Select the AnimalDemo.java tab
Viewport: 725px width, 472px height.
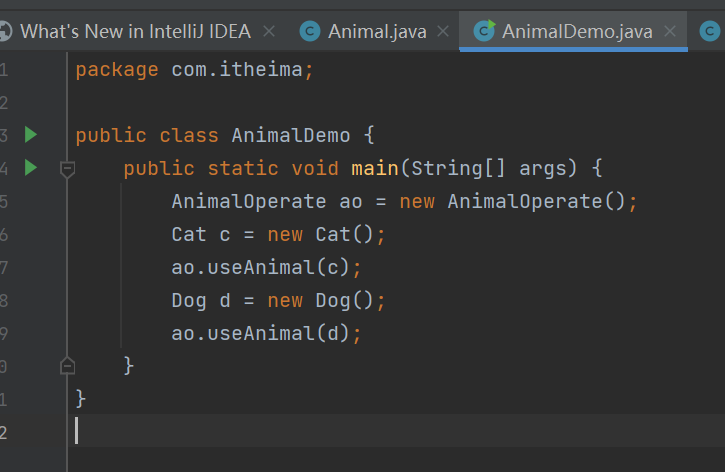tap(577, 32)
